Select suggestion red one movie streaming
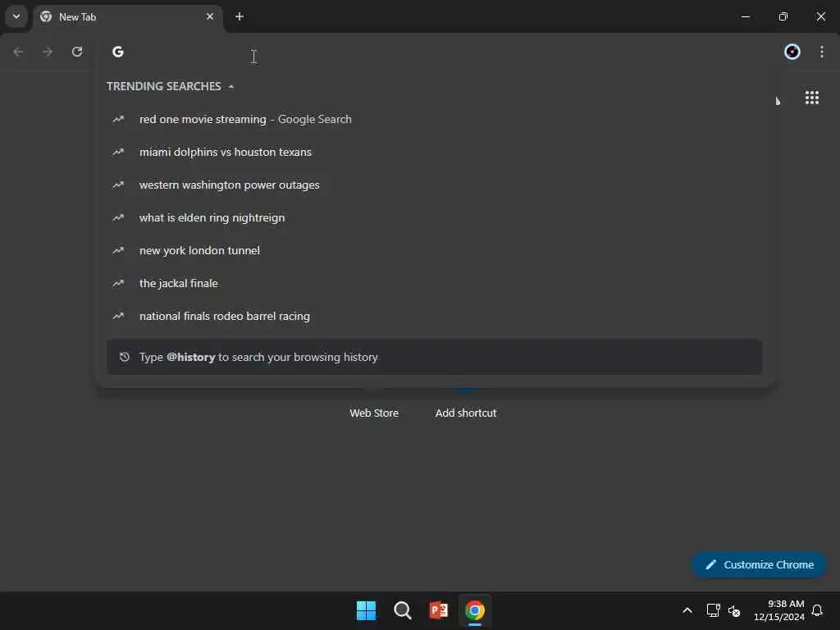Image resolution: width=840 pixels, height=630 pixels. click(x=435, y=120)
